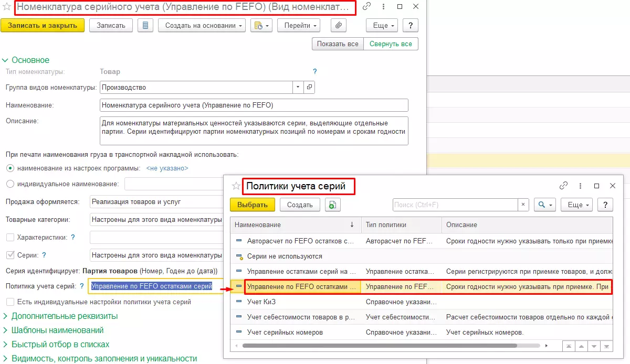
Task: Open Перейти dropdown menu
Action: tap(299, 25)
